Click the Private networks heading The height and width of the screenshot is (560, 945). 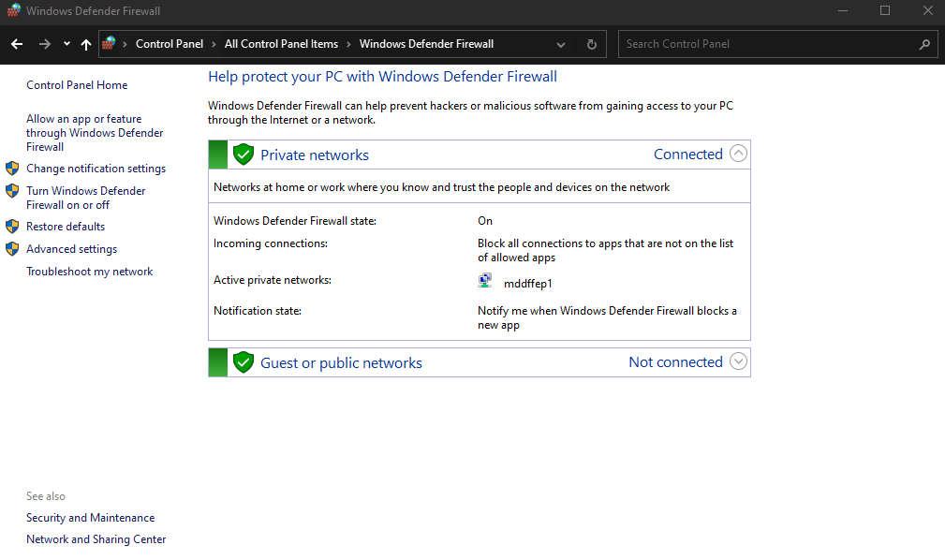(315, 155)
